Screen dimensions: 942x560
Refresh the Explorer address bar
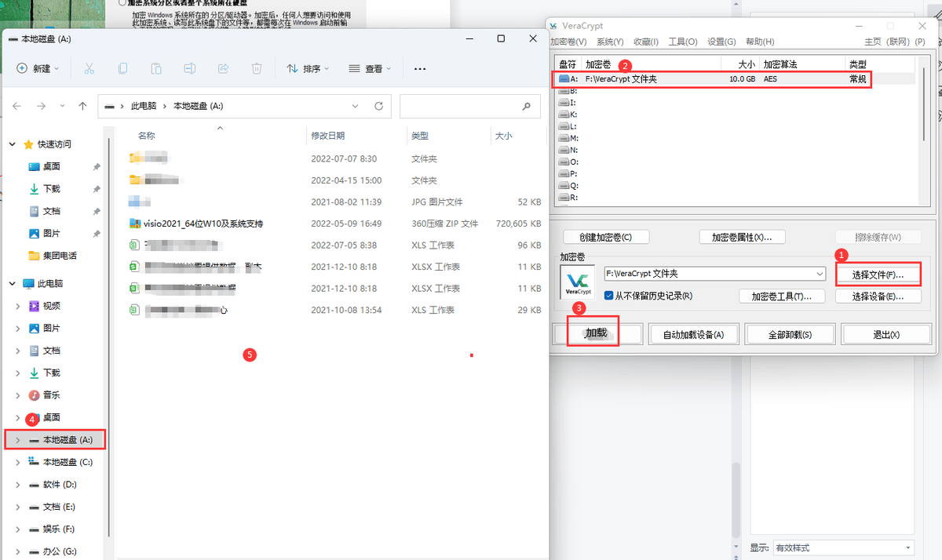378,106
